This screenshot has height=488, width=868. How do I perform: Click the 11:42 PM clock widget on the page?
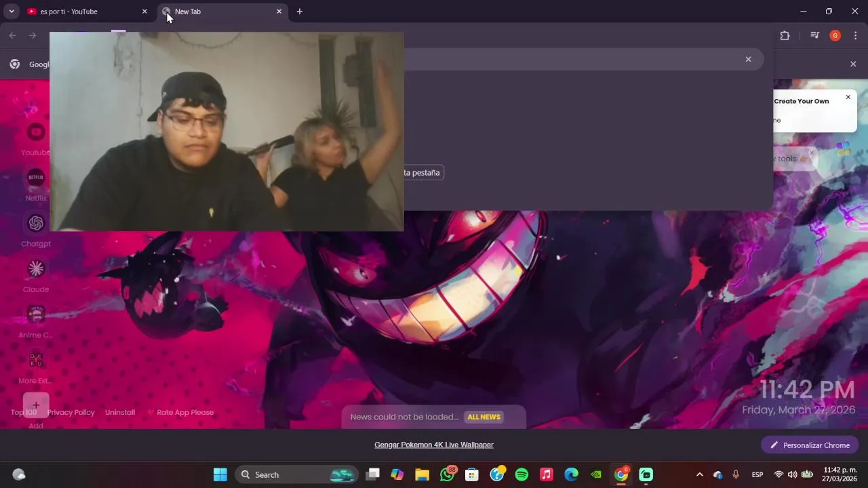pyautogui.click(x=806, y=390)
